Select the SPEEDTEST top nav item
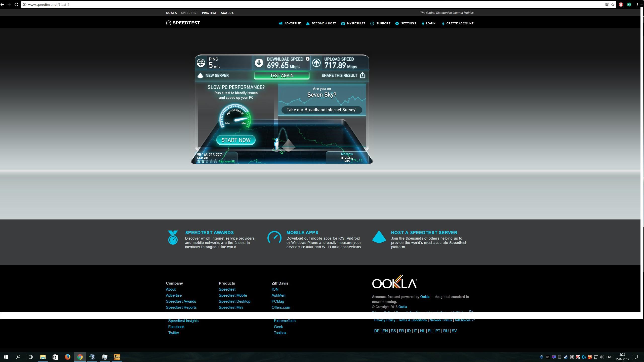The width and height of the screenshot is (644, 362). pyautogui.click(x=189, y=13)
